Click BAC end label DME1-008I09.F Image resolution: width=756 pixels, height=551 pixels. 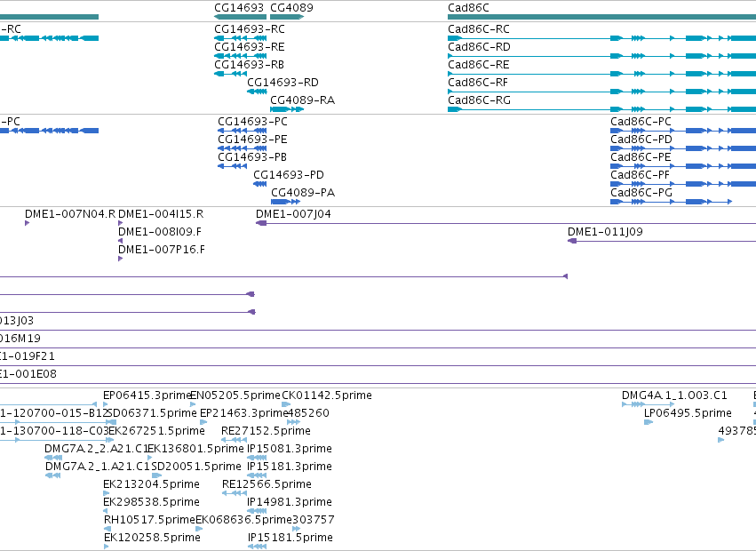pos(160,232)
